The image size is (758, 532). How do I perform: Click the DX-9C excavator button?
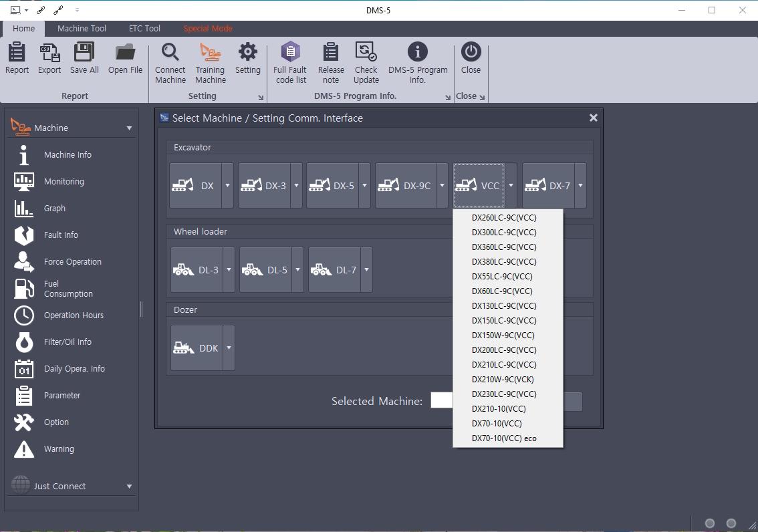[x=406, y=186]
